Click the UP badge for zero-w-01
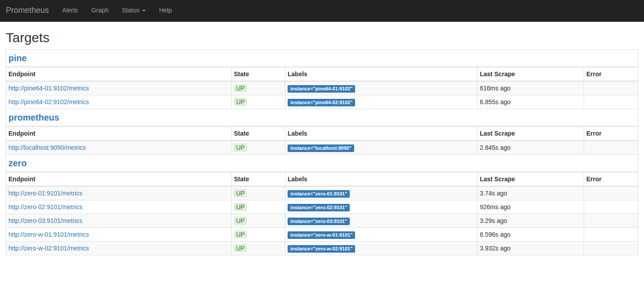The image size is (644, 281). [240, 234]
